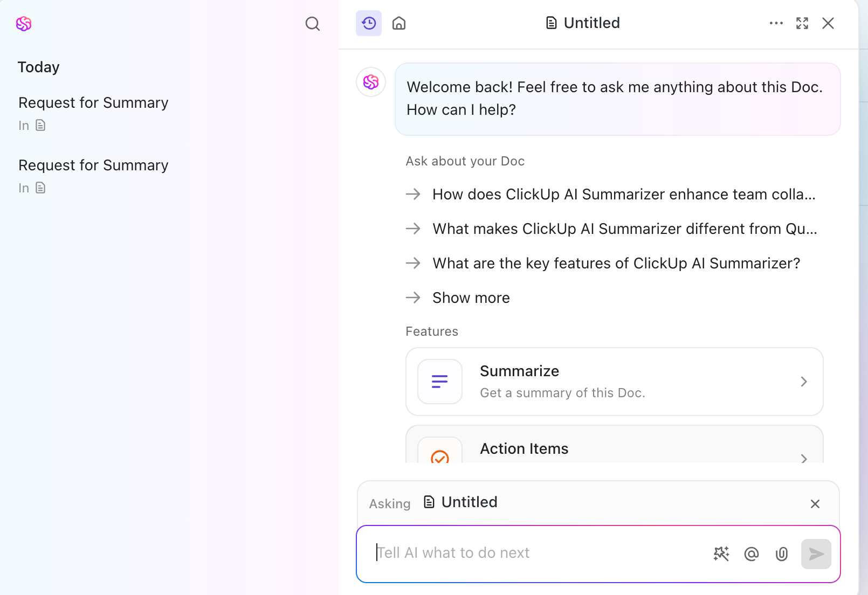
Task: Open chat history with the clock icon
Action: (x=369, y=23)
